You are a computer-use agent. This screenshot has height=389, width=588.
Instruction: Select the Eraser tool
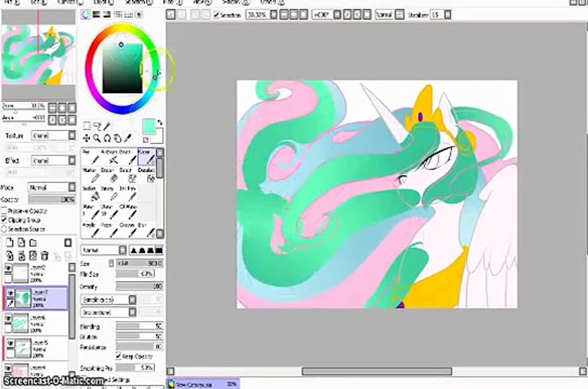click(110, 176)
